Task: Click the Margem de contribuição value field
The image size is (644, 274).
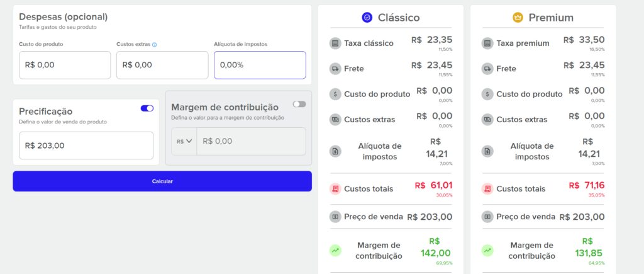Action: (252, 141)
